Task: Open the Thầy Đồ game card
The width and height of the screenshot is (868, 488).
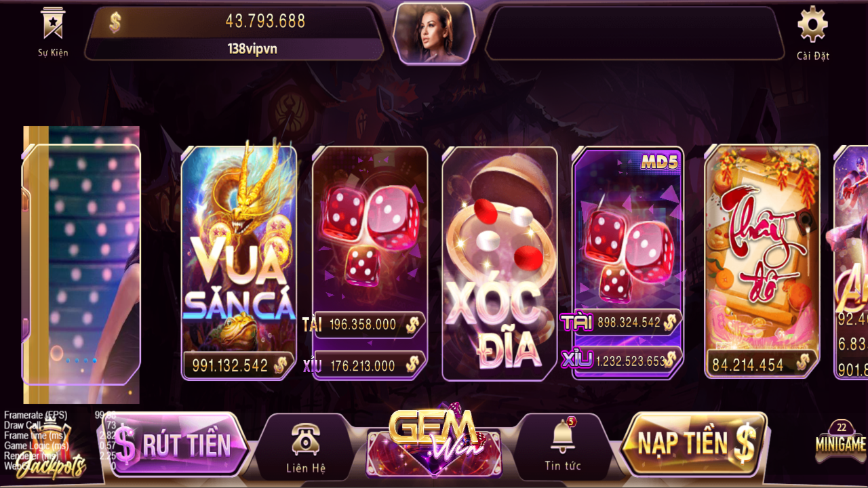Action: (x=762, y=262)
